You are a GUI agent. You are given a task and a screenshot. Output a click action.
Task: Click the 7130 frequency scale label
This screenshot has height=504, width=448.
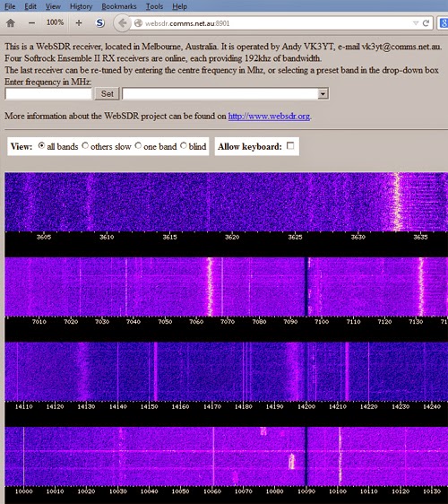click(416, 322)
